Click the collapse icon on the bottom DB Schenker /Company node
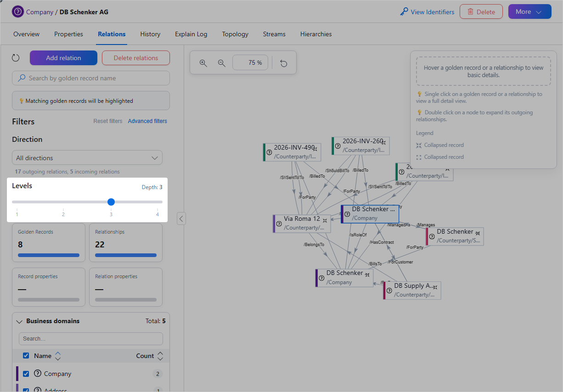This screenshot has width=563, height=392. coord(367,274)
